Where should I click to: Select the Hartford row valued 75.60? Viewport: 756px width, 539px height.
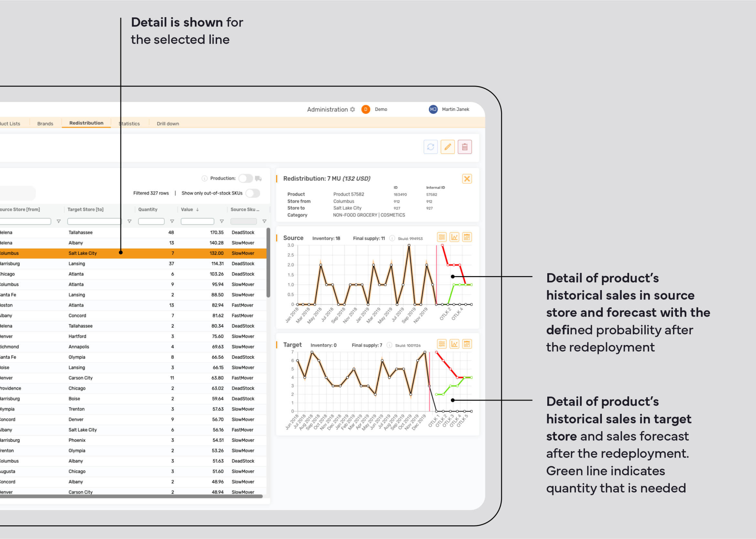click(133, 337)
